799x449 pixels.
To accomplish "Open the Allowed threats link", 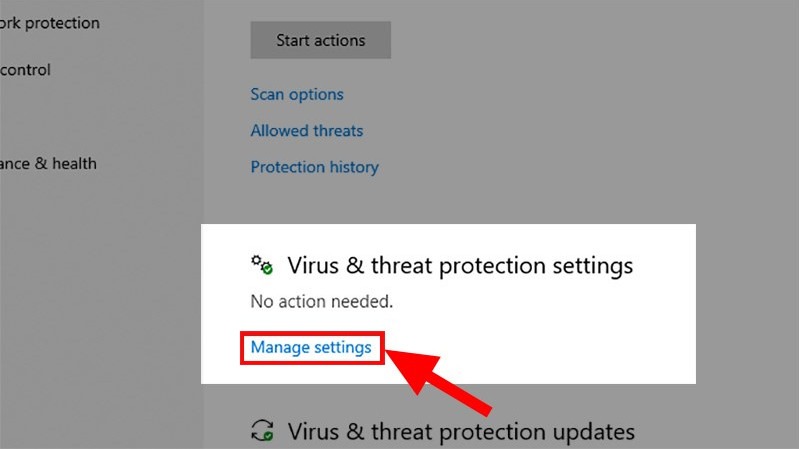I will [x=307, y=131].
